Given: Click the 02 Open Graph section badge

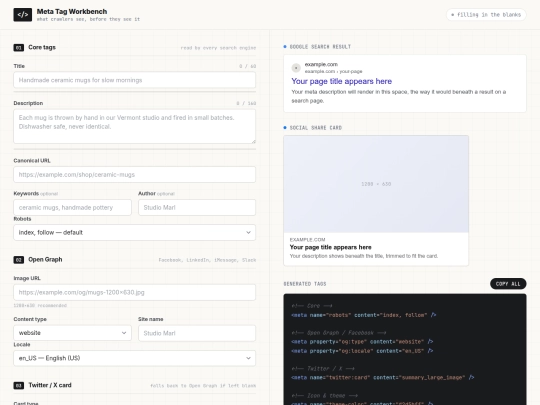Looking at the screenshot, I should (19, 260).
